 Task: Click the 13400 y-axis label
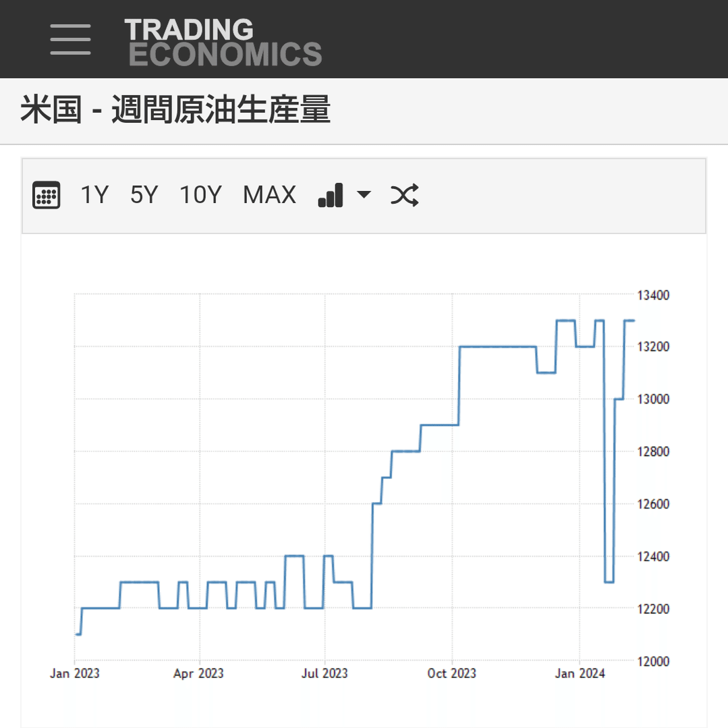[x=653, y=296]
